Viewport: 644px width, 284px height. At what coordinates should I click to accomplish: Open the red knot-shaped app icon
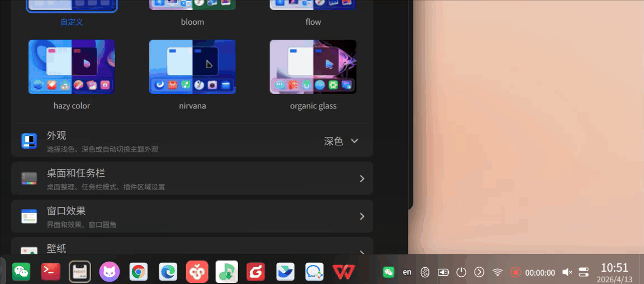coord(197,272)
